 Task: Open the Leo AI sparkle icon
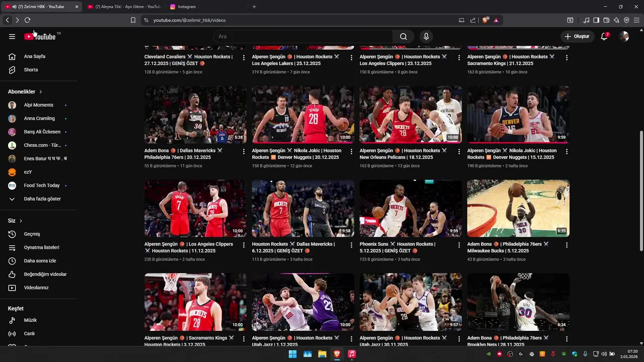[x=616, y=20]
